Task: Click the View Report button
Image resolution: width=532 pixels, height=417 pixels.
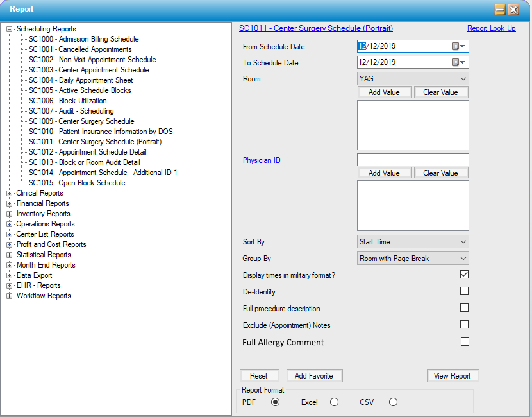Action: [x=453, y=376]
